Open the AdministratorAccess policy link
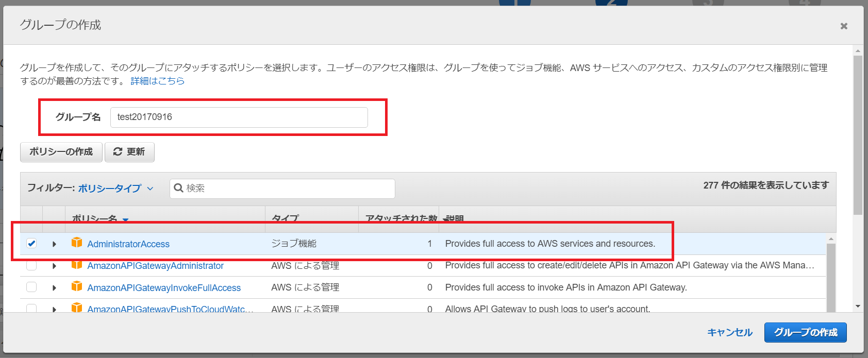 coord(128,244)
